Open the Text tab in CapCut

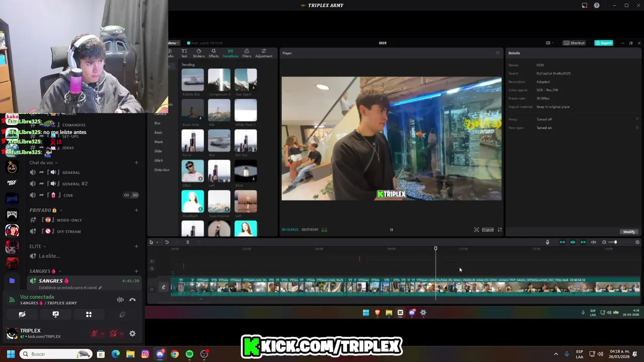184,53
